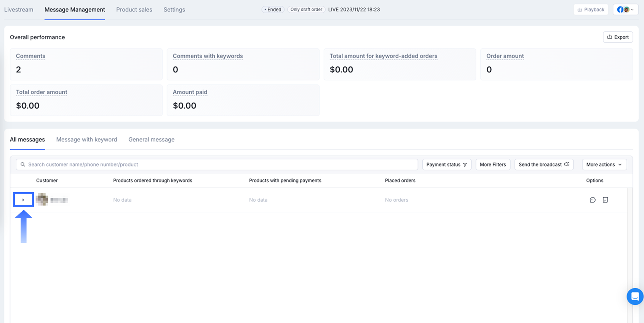Expand the customer row arrow

pos(23,200)
